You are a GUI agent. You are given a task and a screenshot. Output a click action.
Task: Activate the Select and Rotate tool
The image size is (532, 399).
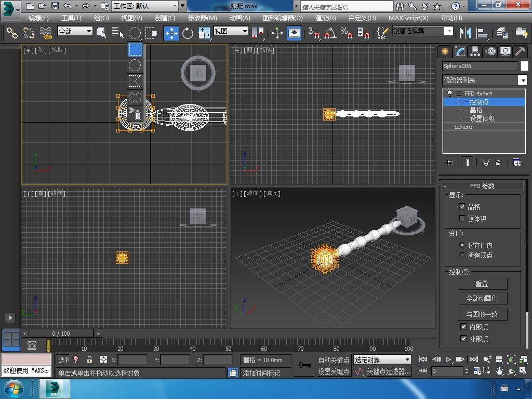point(188,33)
